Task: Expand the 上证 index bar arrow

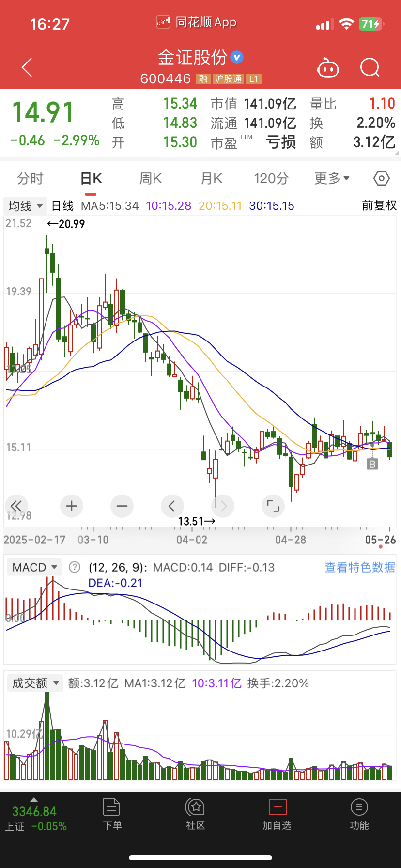Action: [33, 800]
